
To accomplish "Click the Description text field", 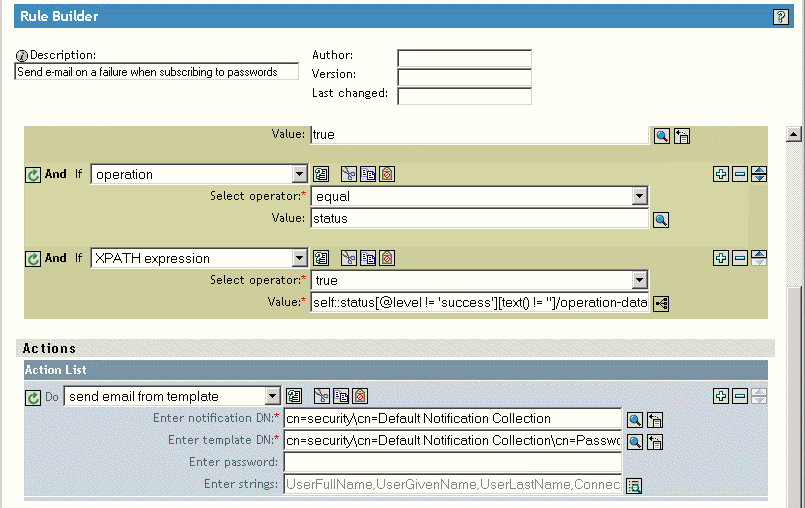I will click(x=157, y=72).
